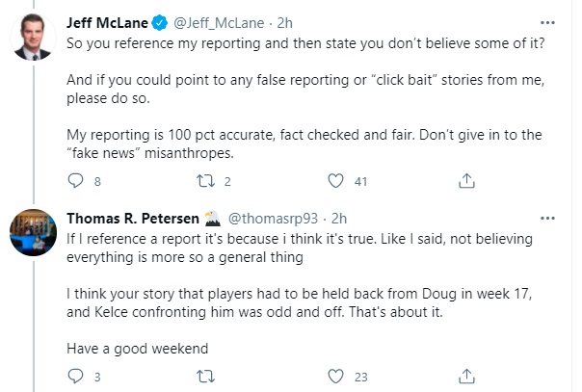This screenshot has height=392, width=582.
Task: Reply to Jeff McLane's tweet
Action: (75, 180)
